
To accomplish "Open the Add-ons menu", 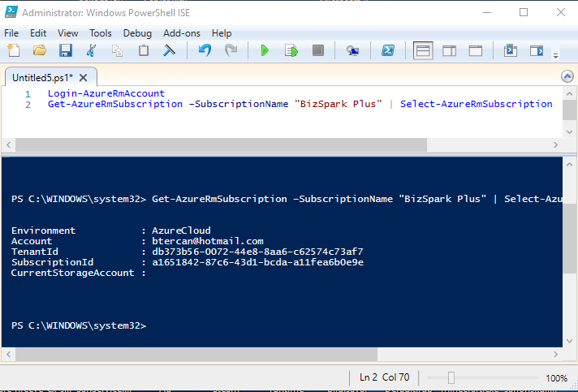I will point(182,33).
